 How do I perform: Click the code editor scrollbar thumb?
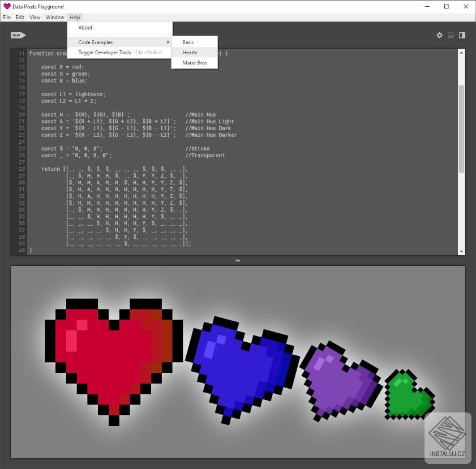pos(461,129)
